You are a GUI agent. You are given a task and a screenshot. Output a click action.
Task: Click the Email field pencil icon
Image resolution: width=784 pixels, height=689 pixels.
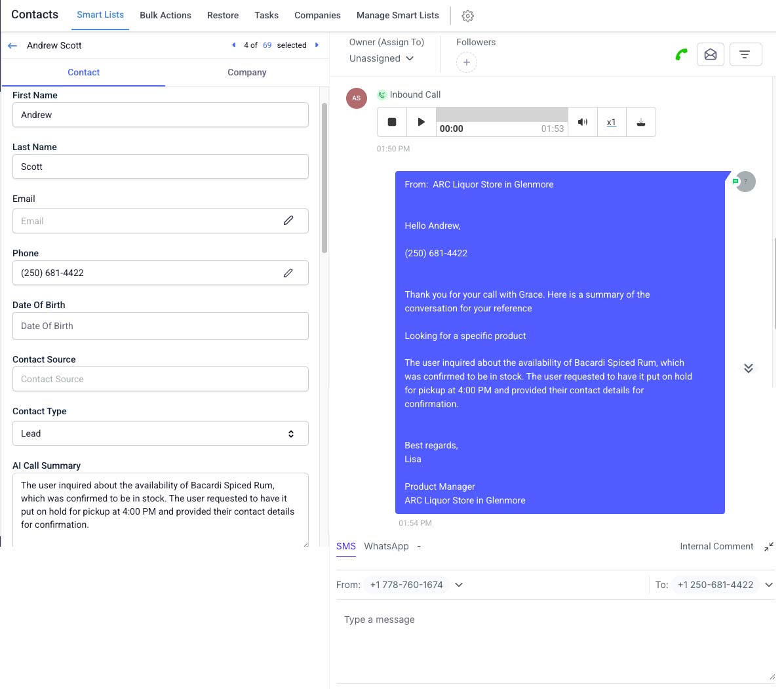pyautogui.click(x=288, y=221)
